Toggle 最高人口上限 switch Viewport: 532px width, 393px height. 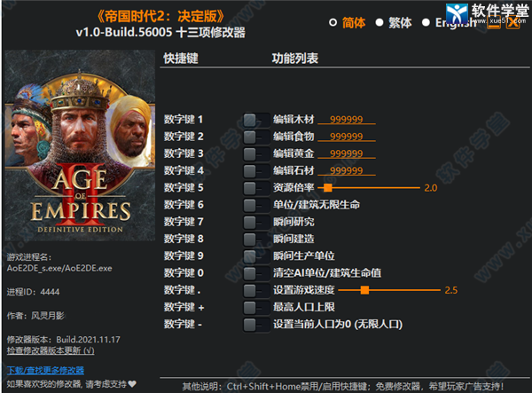256,307
